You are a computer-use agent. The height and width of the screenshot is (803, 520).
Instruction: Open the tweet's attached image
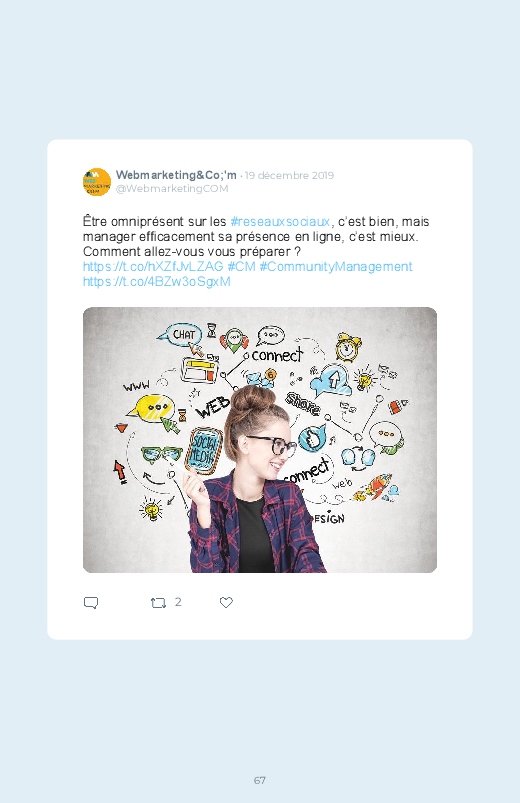click(x=260, y=440)
